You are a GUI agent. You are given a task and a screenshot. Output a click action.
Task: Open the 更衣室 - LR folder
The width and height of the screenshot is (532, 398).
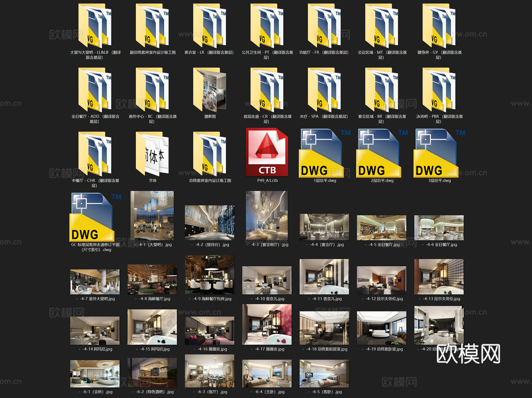click(x=210, y=26)
